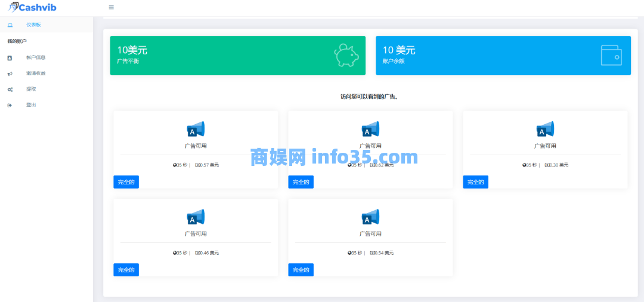Click megaphone icon on the 0.46 美元 ad

click(196, 217)
